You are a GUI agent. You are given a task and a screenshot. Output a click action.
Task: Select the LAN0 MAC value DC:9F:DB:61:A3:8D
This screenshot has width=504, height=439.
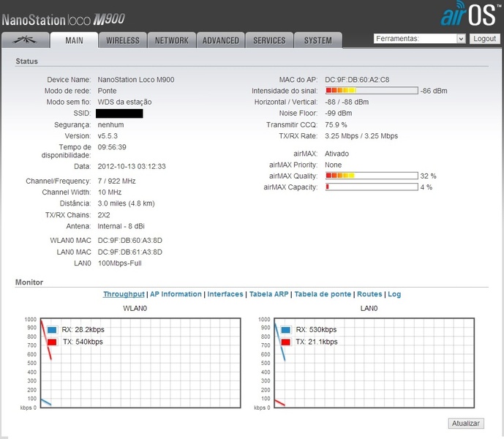click(x=130, y=252)
